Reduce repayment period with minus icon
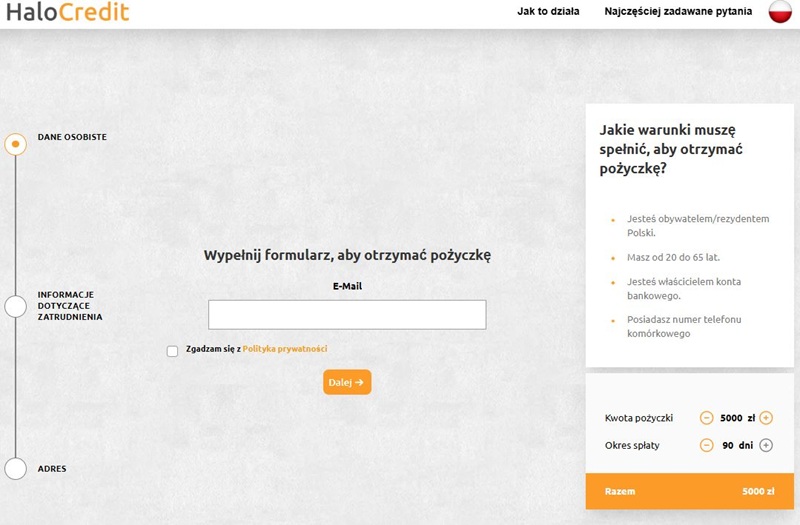The image size is (800, 525). click(x=707, y=445)
